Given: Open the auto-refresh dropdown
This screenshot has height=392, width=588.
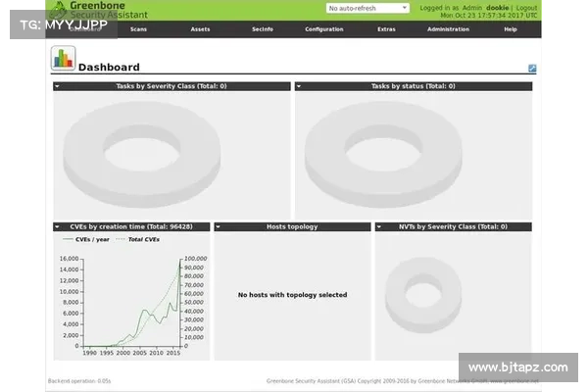Looking at the screenshot, I should 367,8.
